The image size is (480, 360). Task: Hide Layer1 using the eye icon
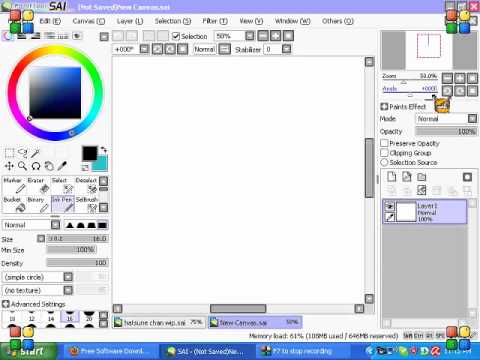pos(389,207)
